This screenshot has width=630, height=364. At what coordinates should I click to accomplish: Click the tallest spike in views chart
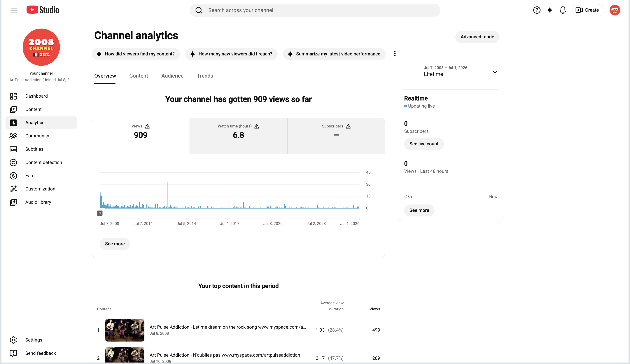167,195
